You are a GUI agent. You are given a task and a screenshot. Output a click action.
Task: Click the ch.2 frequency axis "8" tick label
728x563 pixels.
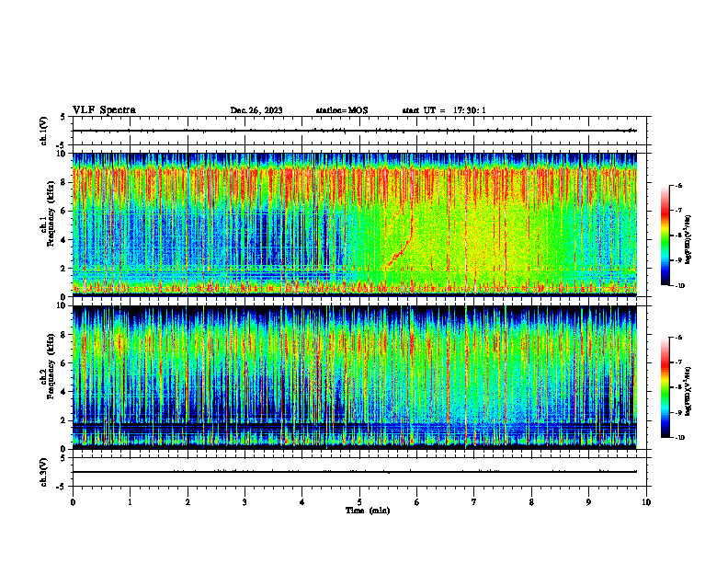[64, 335]
